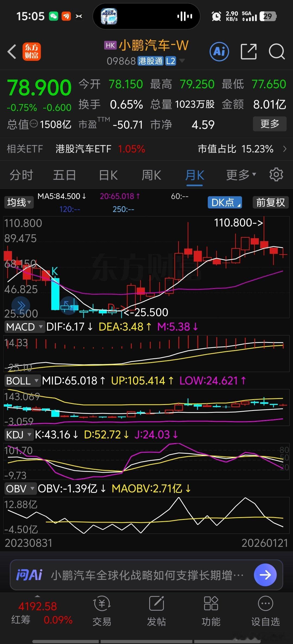
Task: Open the OBV indicator dropdown
Action: tap(20, 489)
